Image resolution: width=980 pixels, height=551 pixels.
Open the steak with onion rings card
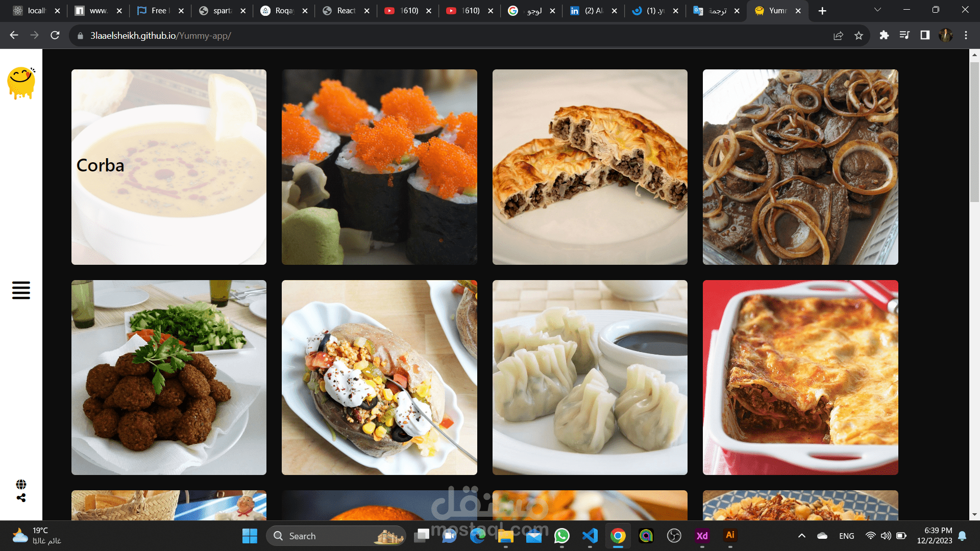click(x=800, y=167)
